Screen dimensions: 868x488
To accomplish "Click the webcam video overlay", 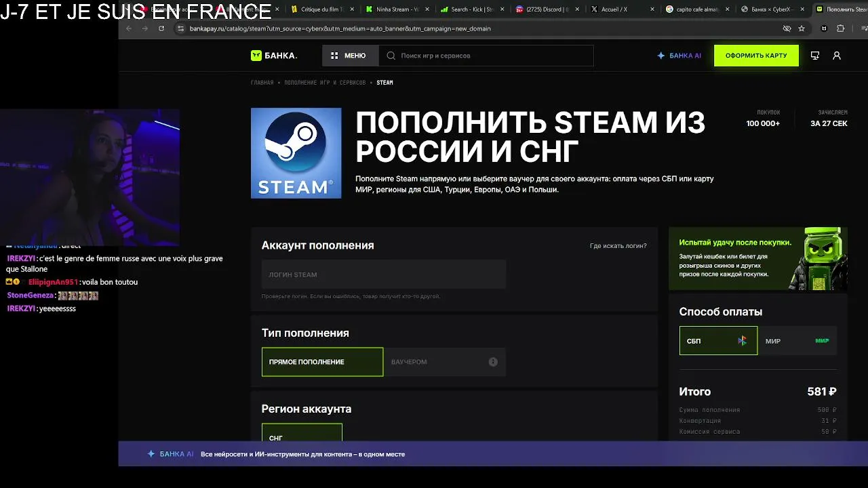I will [x=90, y=176].
